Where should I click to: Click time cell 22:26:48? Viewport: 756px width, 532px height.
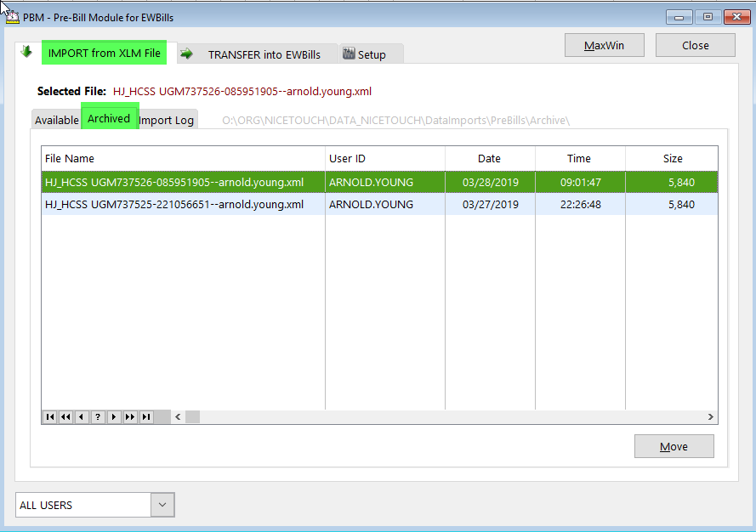[581, 204]
